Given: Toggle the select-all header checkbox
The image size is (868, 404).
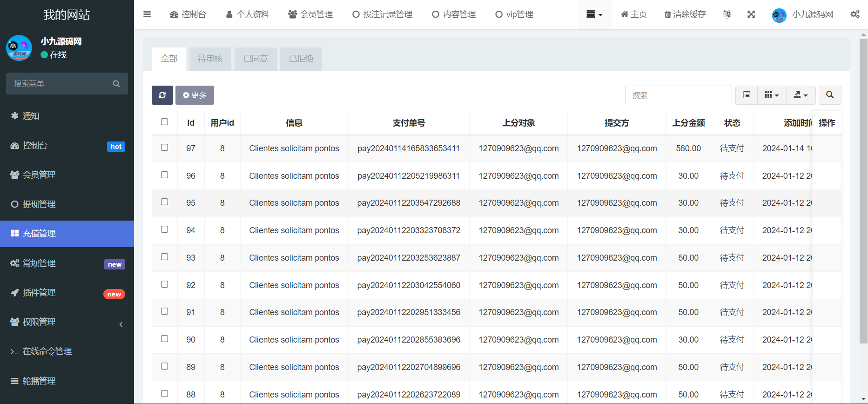Looking at the screenshot, I should click(x=164, y=122).
